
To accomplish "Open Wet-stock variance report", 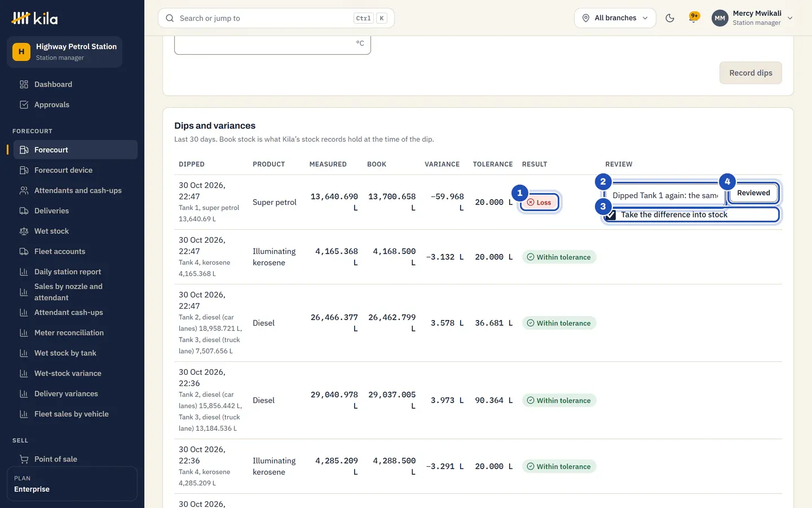I will coord(76,374).
